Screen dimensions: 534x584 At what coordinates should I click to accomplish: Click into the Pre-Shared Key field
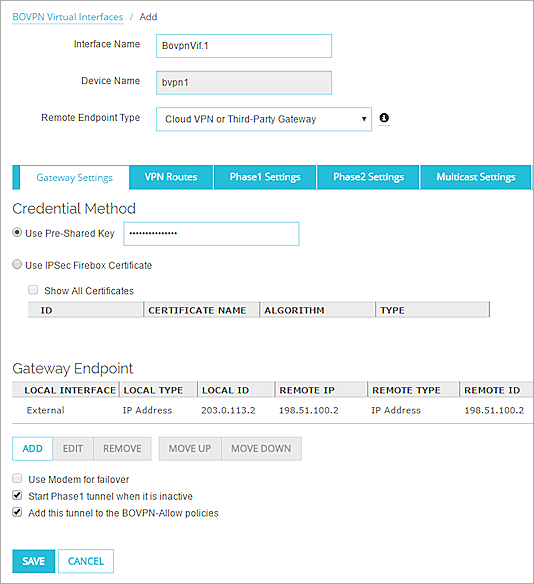[x=211, y=234]
